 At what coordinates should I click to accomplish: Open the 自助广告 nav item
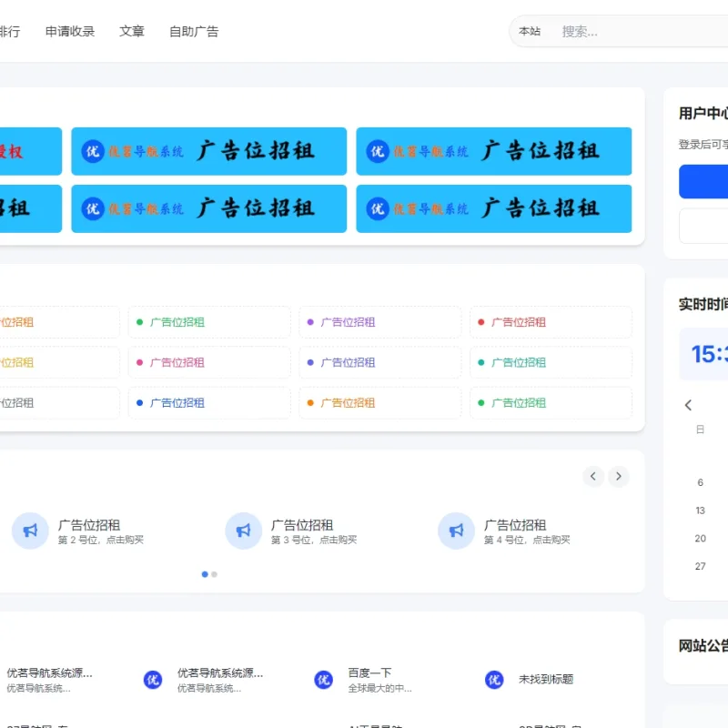pos(194,31)
